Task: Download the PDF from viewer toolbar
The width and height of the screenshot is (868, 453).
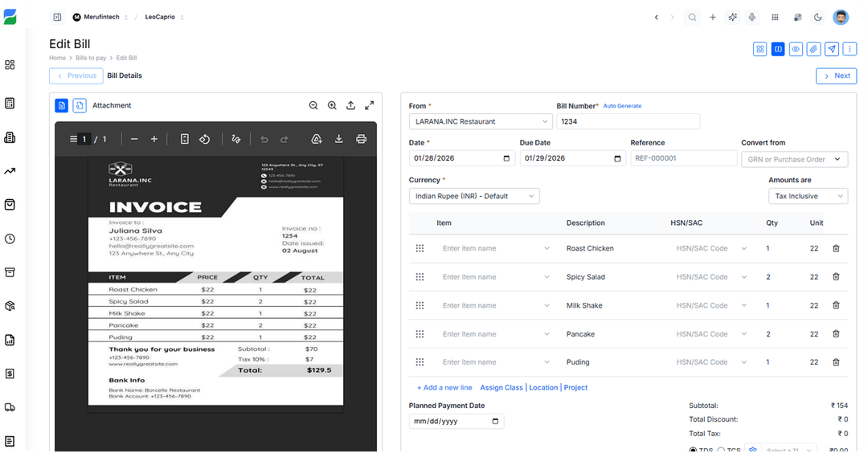Action: [x=339, y=139]
